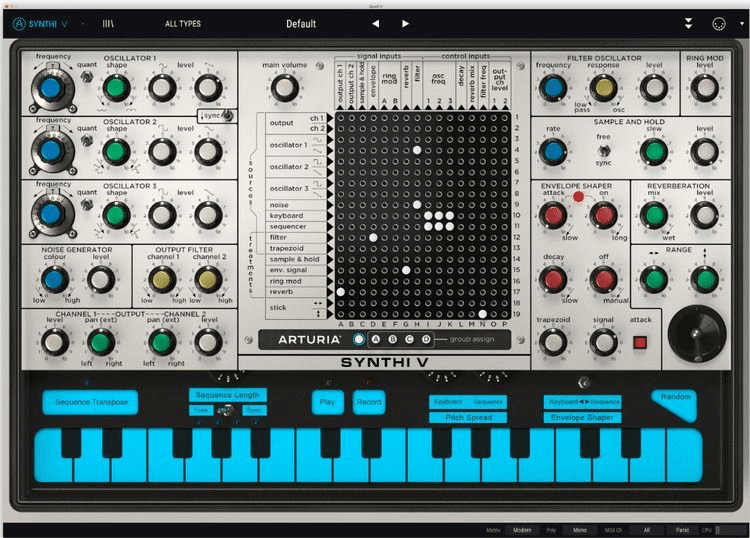The height and width of the screenshot is (538, 750).
Task: Select group assign B button
Action: pos(393,339)
